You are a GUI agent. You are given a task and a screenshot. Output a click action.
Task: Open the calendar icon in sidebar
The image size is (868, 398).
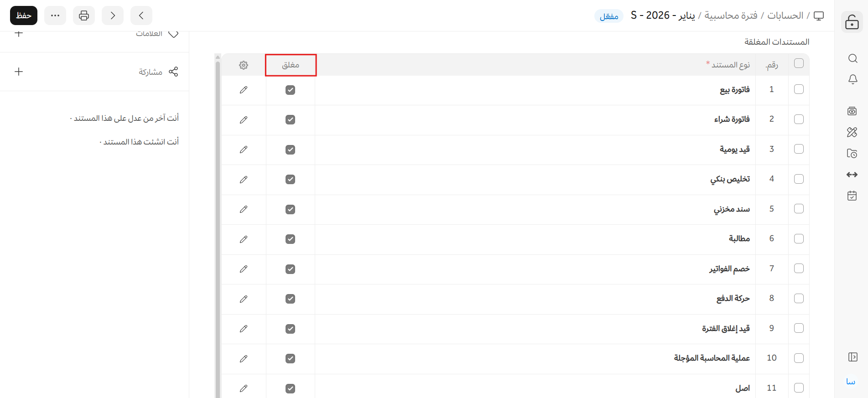(x=852, y=196)
